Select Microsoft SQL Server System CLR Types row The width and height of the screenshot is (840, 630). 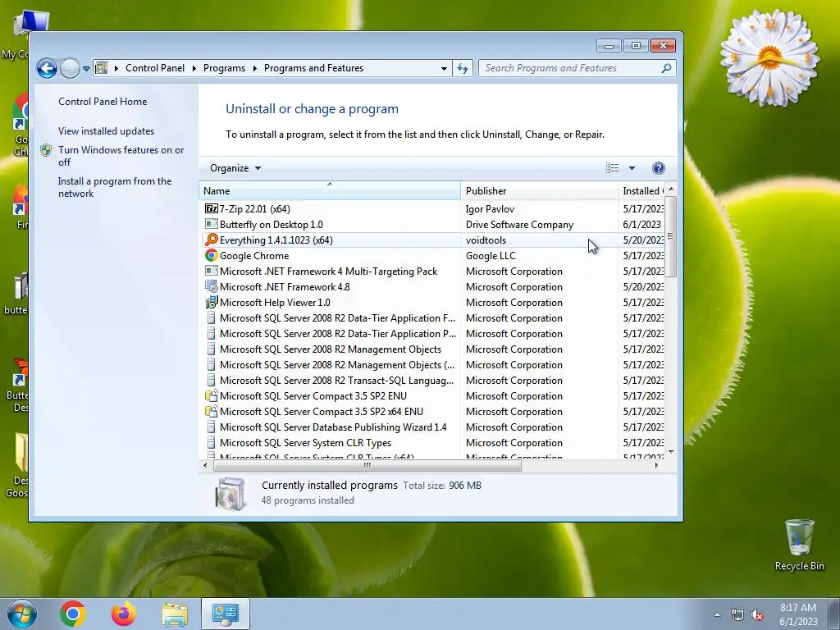pyautogui.click(x=433, y=442)
